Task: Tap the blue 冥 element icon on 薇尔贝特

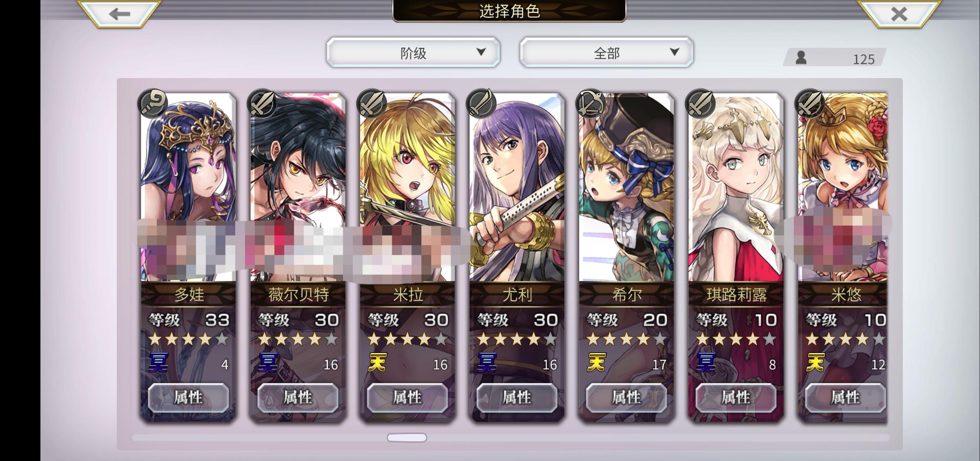Action: [268, 363]
